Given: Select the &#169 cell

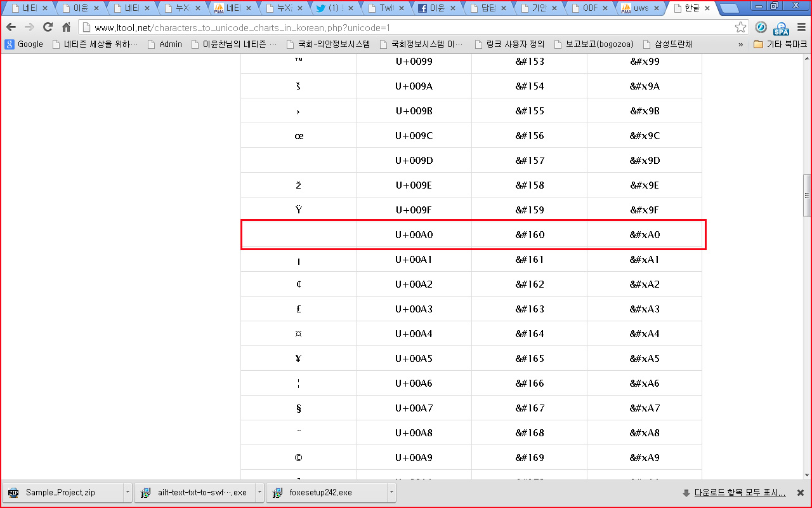Looking at the screenshot, I should click(530, 457).
